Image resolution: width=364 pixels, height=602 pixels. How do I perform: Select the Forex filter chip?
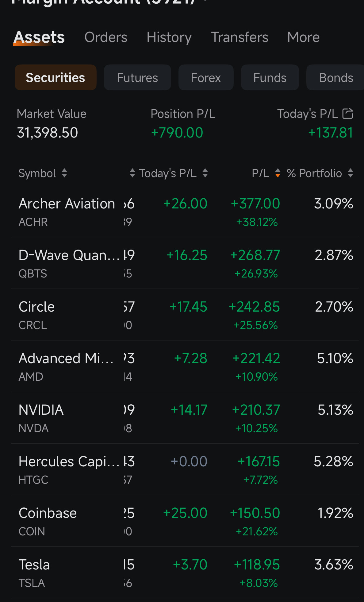tap(206, 78)
